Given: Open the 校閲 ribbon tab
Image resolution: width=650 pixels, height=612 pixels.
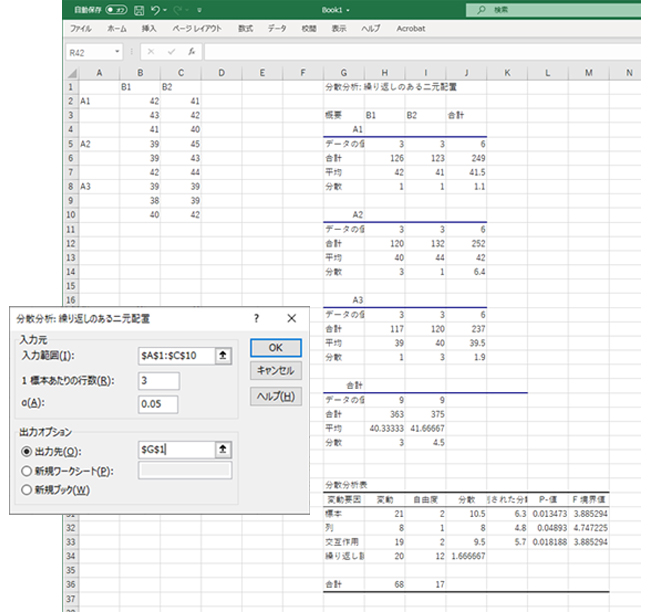Looking at the screenshot, I should [309, 28].
